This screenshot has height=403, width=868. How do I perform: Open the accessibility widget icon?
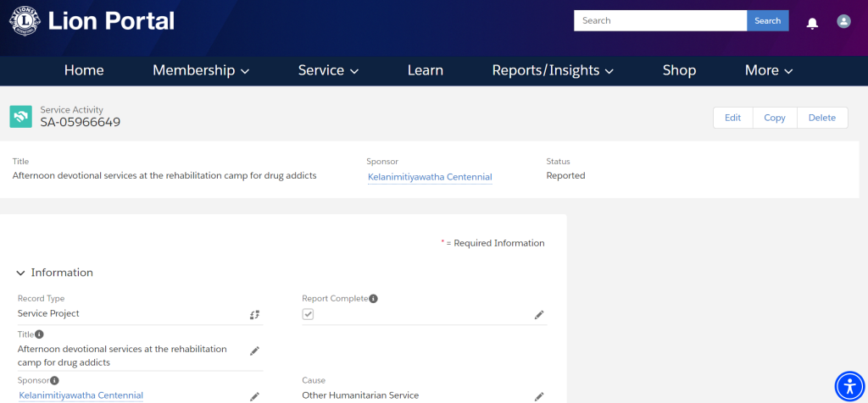point(849,386)
